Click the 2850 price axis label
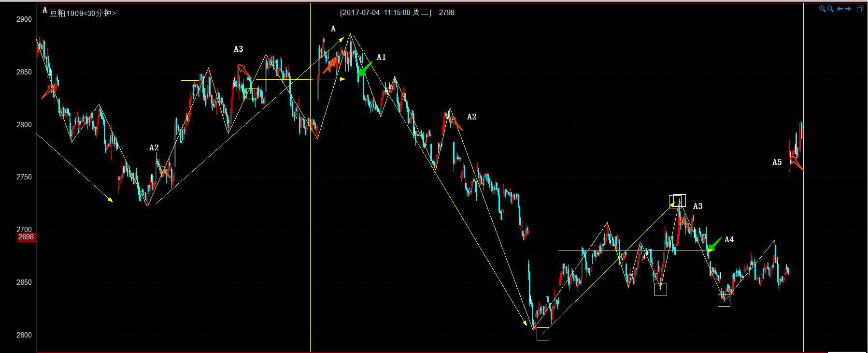This screenshot has height=353, width=868. click(x=24, y=72)
